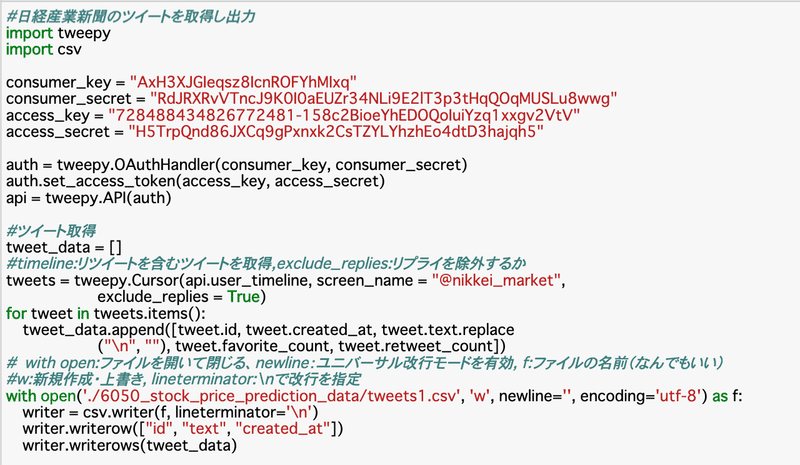Image resolution: width=800 pixels, height=465 pixels.
Task: Click the 'tweet_data = []' line
Action: tap(64, 248)
